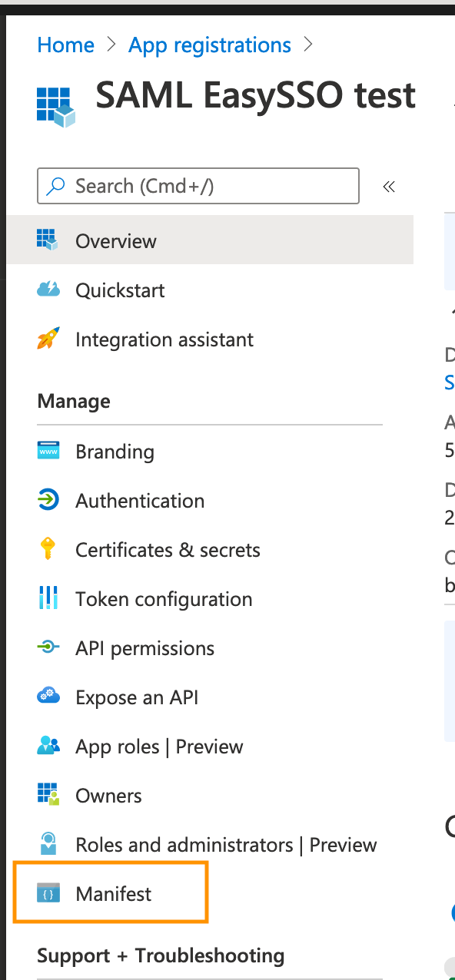Open App registrations breadcrumb link
455x980 pixels.
210,45
